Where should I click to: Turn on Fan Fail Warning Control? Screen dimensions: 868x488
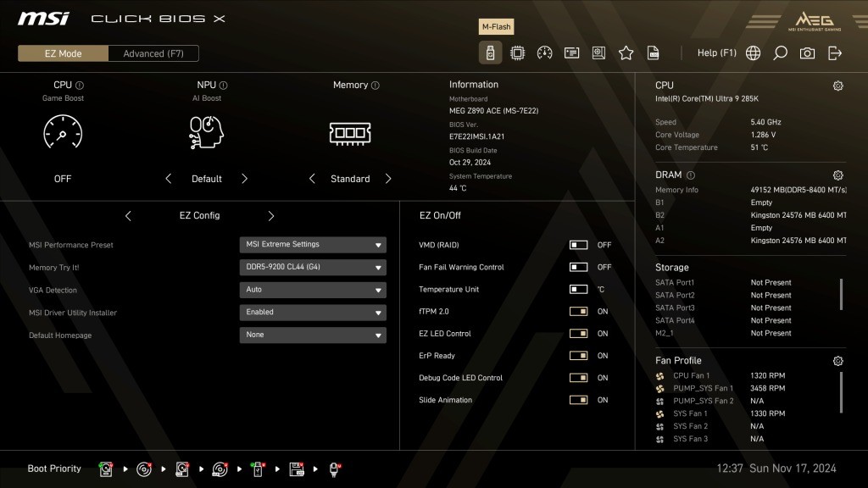click(x=579, y=267)
